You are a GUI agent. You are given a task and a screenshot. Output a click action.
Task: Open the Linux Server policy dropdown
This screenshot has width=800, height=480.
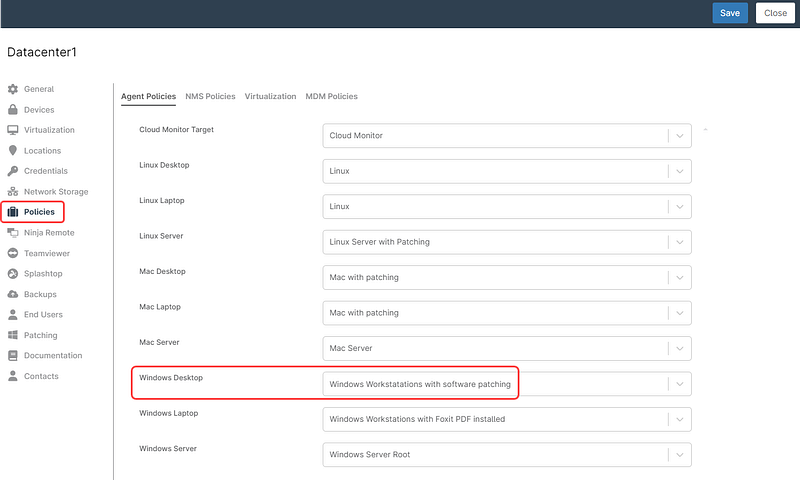point(680,242)
